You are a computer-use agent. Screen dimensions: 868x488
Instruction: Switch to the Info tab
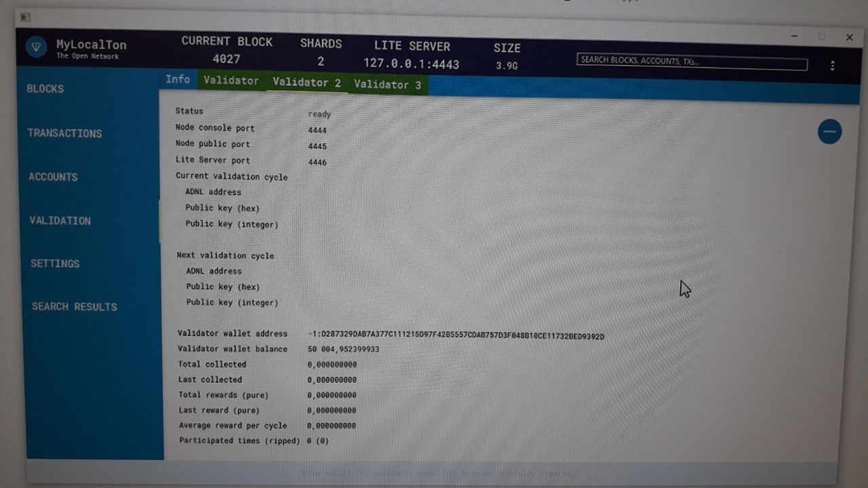178,79
